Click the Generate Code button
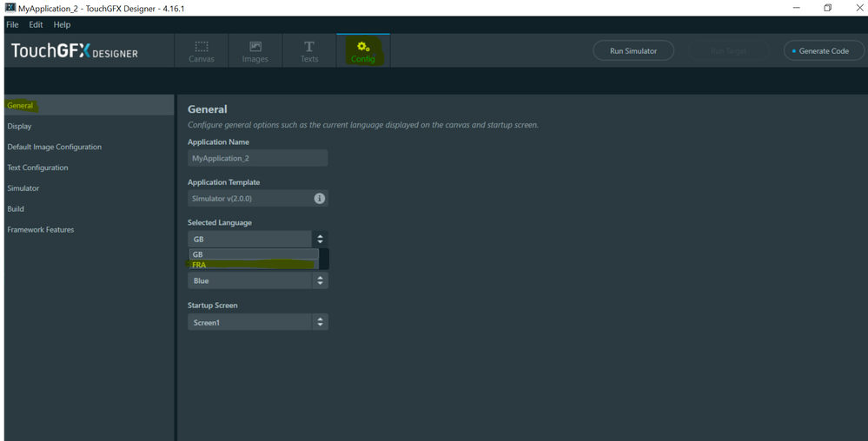 (x=824, y=51)
